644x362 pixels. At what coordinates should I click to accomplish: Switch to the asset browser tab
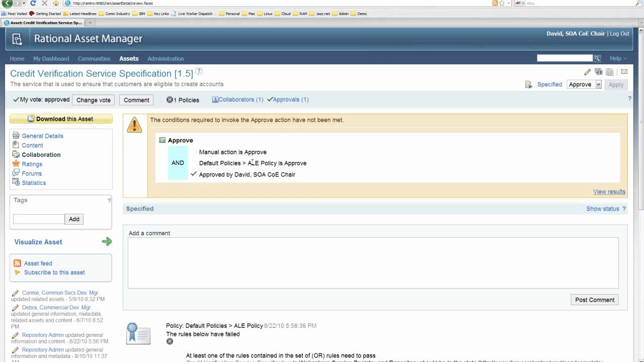(x=43, y=23)
